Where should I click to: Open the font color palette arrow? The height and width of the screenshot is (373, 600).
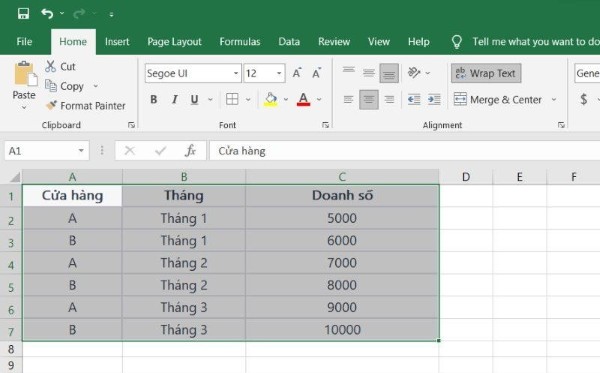[x=319, y=99]
